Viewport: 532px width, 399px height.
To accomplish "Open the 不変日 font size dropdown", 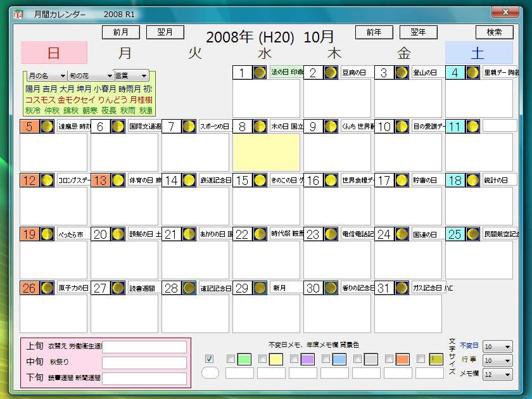I will (497, 347).
